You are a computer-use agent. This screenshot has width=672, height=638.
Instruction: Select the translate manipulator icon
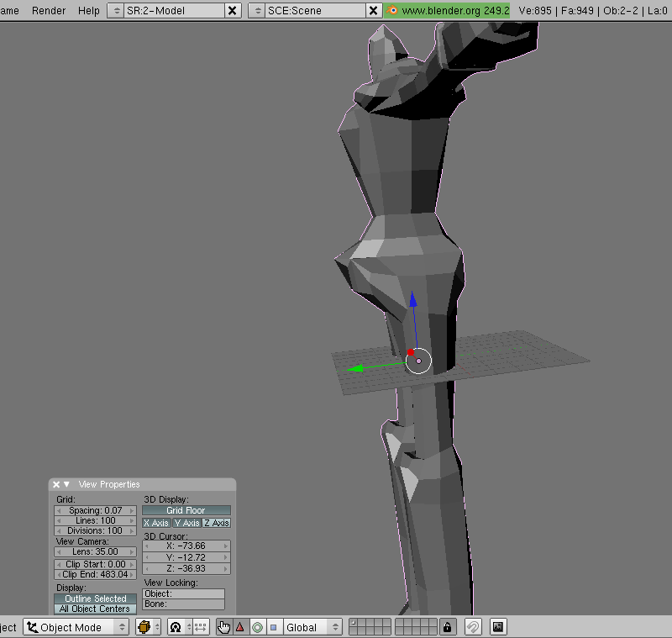pyautogui.click(x=239, y=626)
